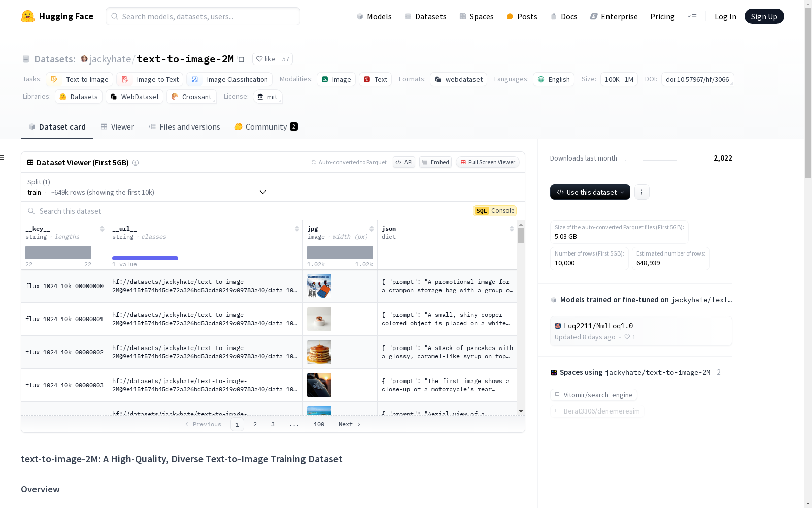
Task: Click the mit license tag
Action: [267, 97]
